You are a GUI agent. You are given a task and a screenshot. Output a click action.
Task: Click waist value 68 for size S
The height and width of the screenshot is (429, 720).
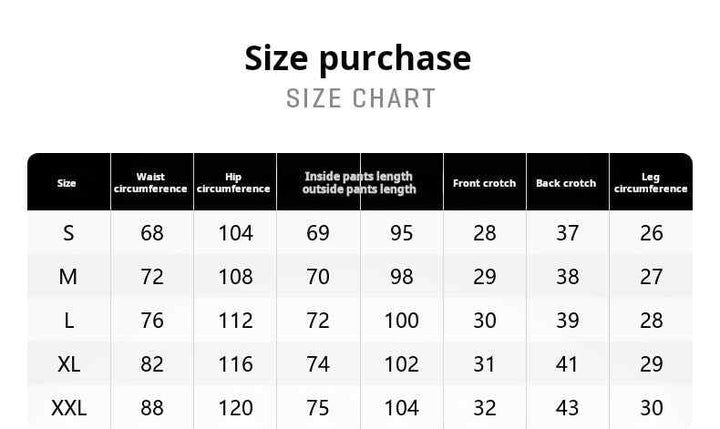(x=152, y=233)
